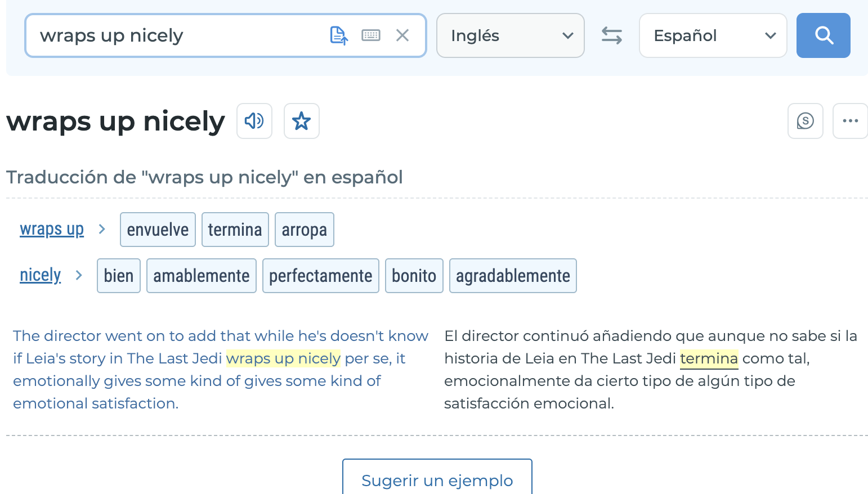Open synonyms with the S icon
The image size is (868, 494).
pyautogui.click(x=805, y=120)
